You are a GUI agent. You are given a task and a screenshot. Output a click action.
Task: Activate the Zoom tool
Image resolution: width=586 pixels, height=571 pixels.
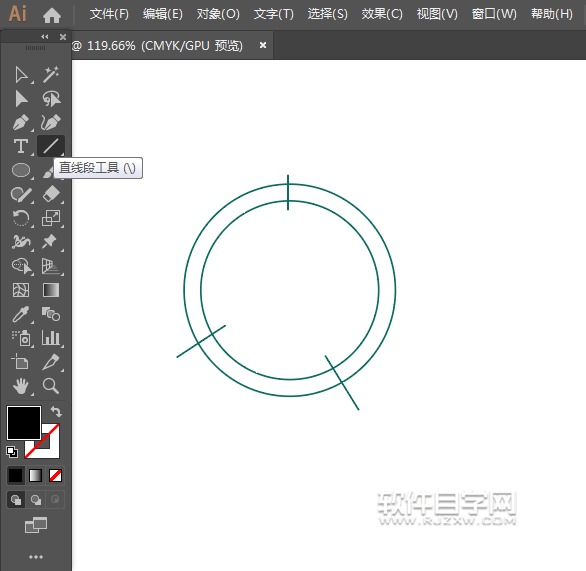pos(51,386)
